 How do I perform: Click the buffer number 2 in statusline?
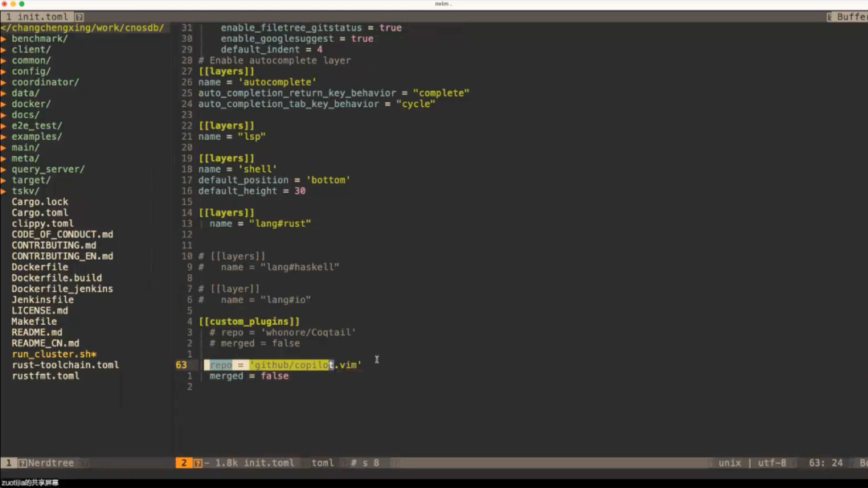point(183,462)
